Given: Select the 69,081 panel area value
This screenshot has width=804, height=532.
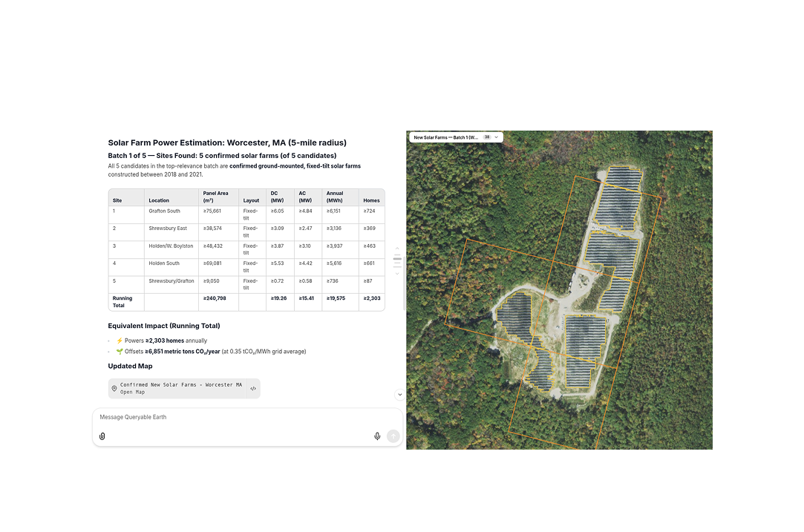Looking at the screenshot, I should pyautogui.click(x=212, y=263).
